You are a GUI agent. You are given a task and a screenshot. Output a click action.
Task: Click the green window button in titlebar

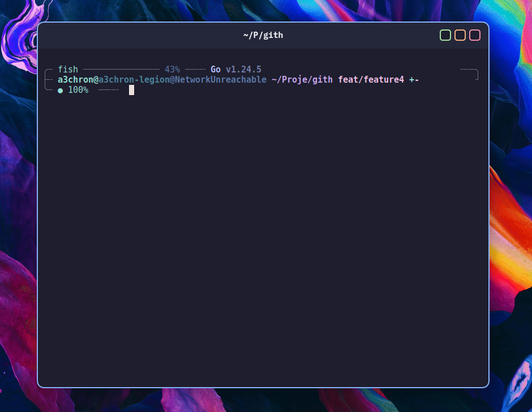[445, 36]
